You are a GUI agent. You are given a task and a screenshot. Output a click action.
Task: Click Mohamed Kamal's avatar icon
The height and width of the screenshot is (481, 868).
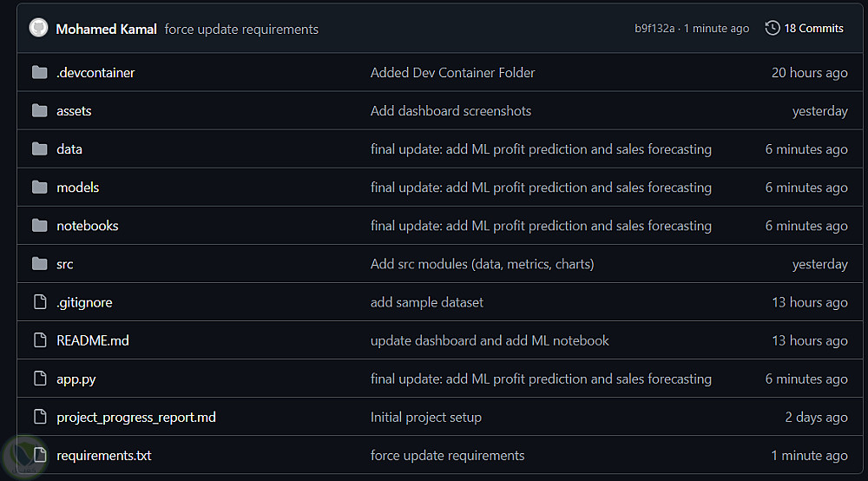tap(38, 29)
